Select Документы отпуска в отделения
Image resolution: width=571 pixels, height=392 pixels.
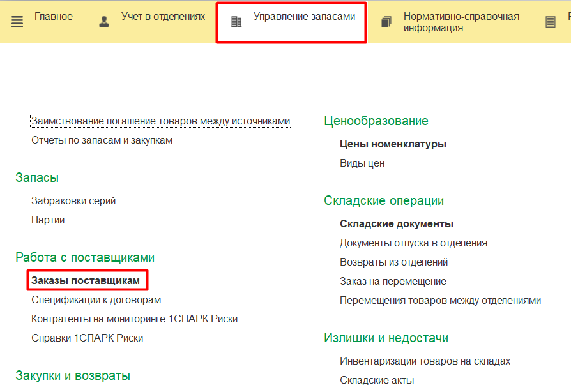(x=413, y=243)
